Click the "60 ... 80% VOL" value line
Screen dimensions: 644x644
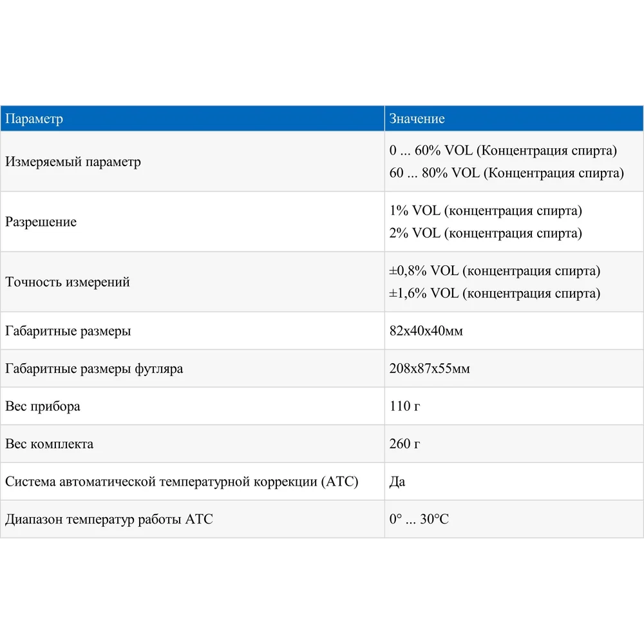(506, 173)
